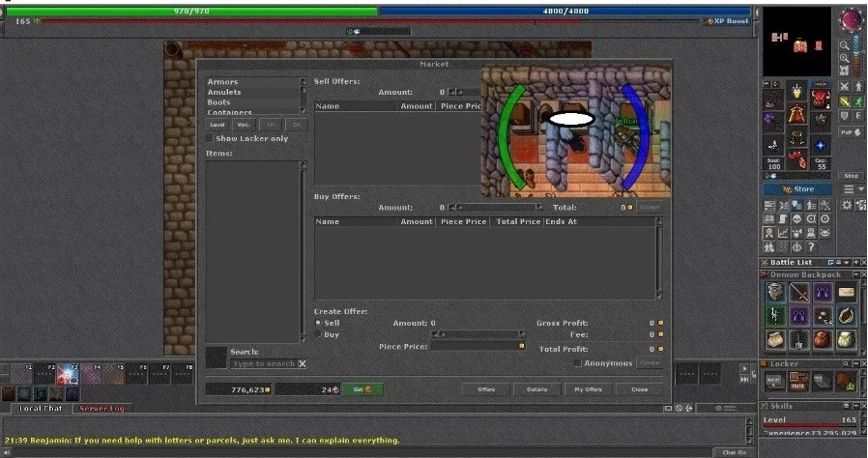Open the Battle List filter dropdown

(847, 262)
